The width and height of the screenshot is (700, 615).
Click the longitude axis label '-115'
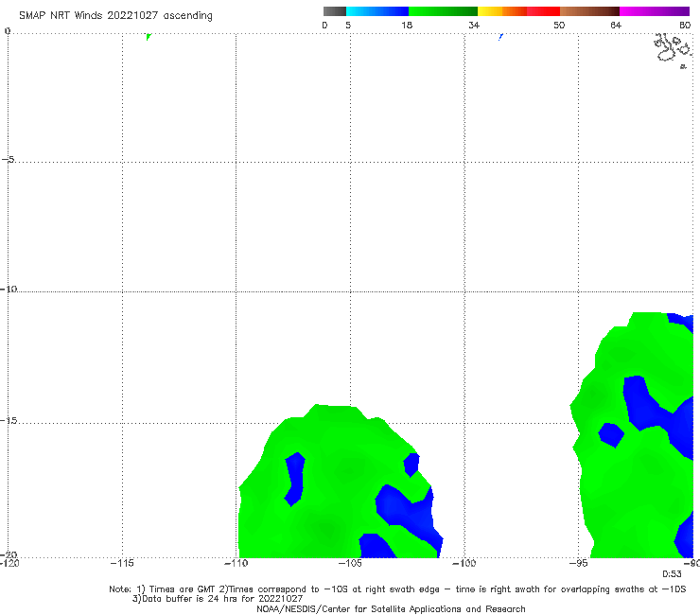coord(122,563)
